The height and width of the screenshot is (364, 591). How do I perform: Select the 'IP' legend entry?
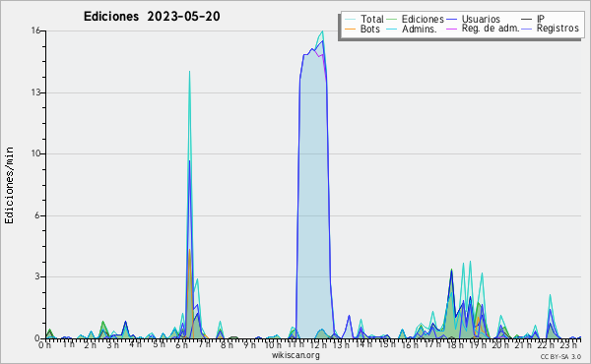(x=533, y=19)
